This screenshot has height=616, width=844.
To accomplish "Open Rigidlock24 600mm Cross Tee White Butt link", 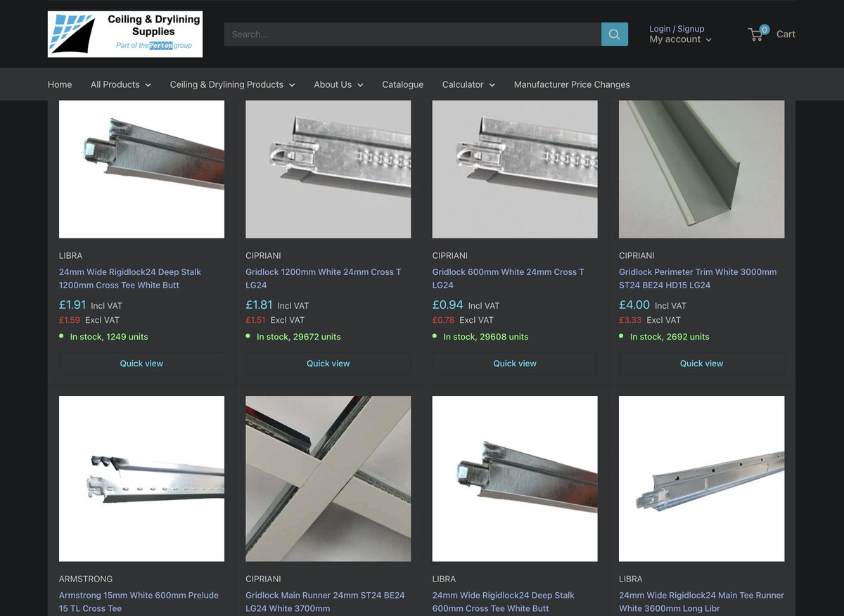I will click(504, 602).
